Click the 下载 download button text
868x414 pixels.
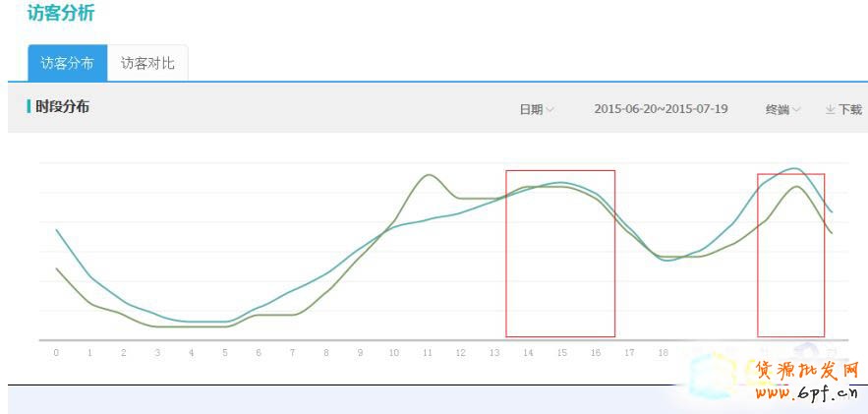click(850, 109)
